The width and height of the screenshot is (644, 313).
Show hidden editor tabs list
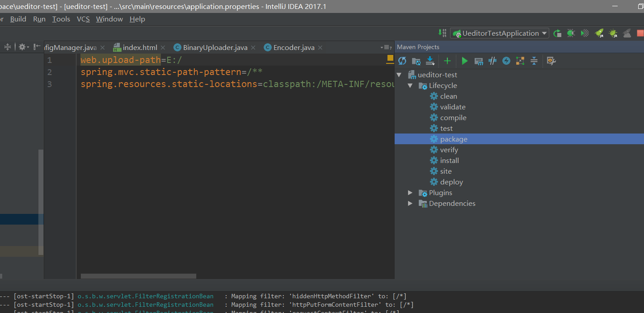coord(386,47)
